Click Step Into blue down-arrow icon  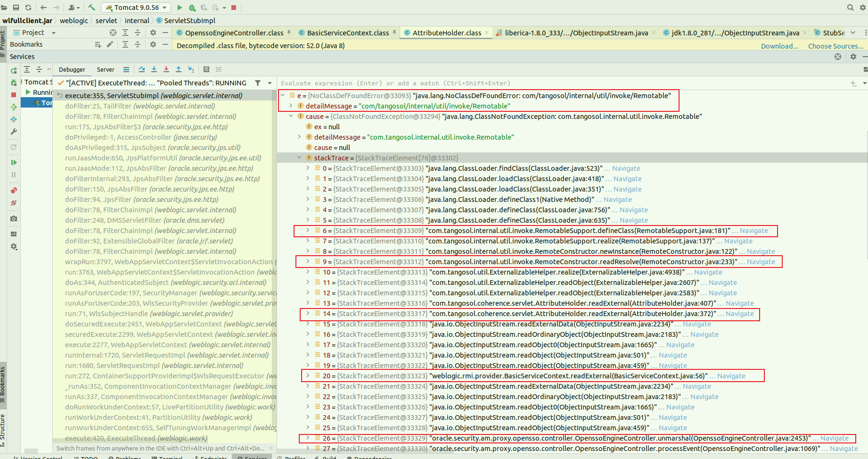point(154,69)
